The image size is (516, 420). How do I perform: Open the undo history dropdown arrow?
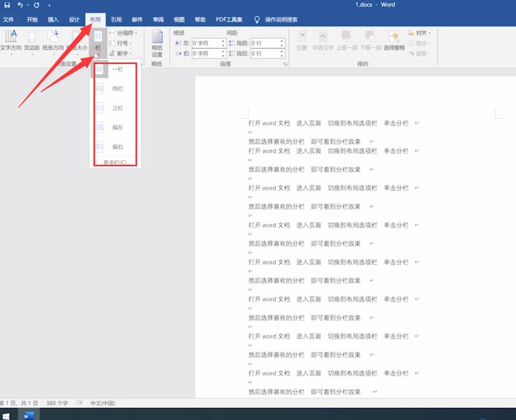pyautogui.click(x=28, y=6)
